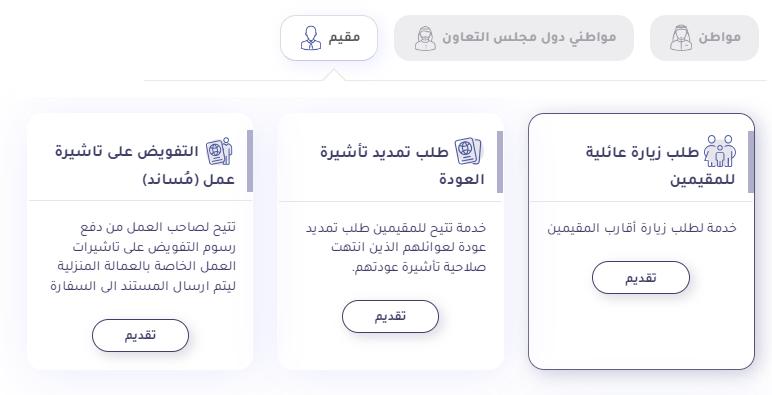
Task: Click تقديم under family visit request
Action: 641,278
